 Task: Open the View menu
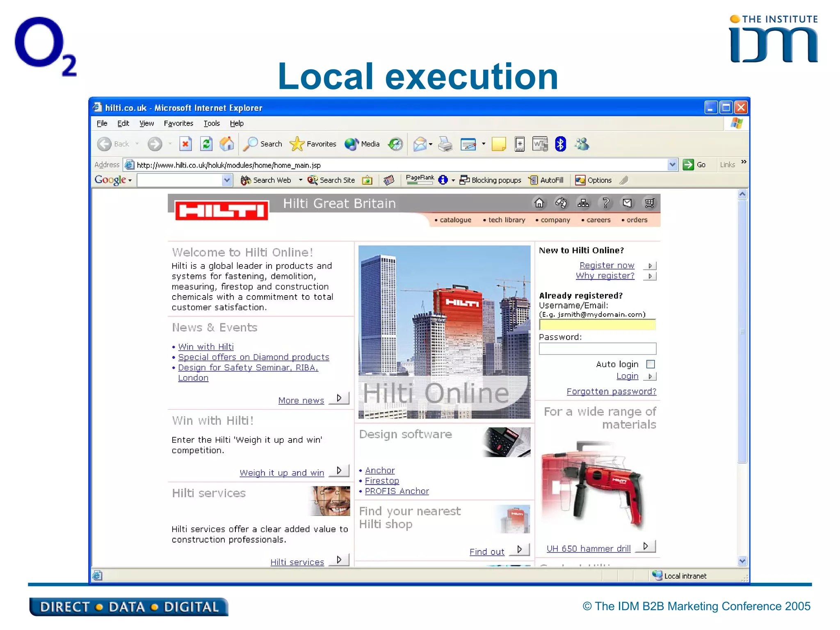pos(146,123)
